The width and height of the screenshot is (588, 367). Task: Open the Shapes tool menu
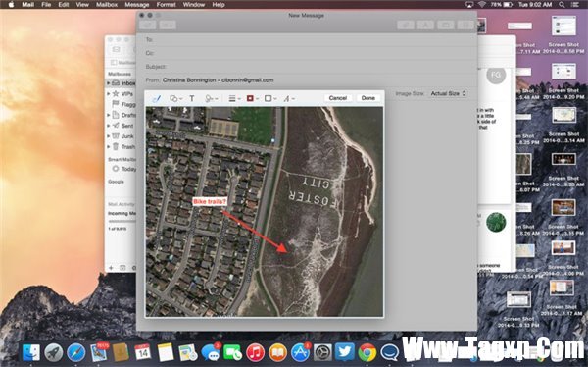(175, 98)
